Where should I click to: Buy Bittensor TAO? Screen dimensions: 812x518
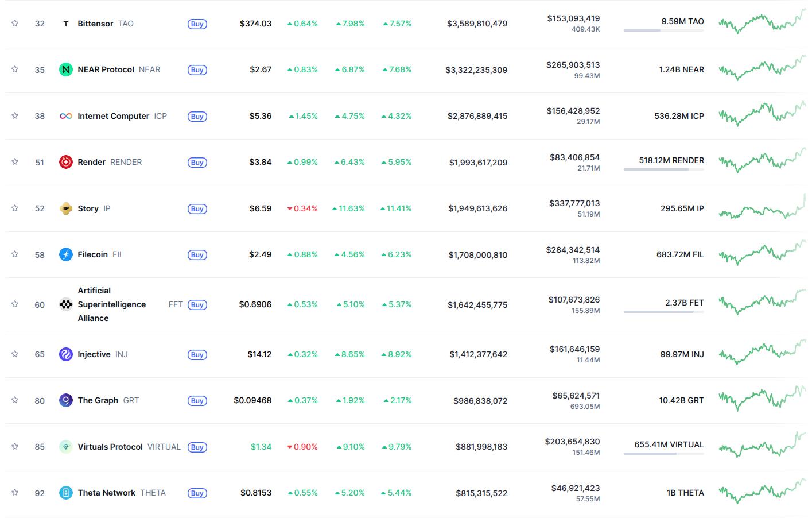197,24
